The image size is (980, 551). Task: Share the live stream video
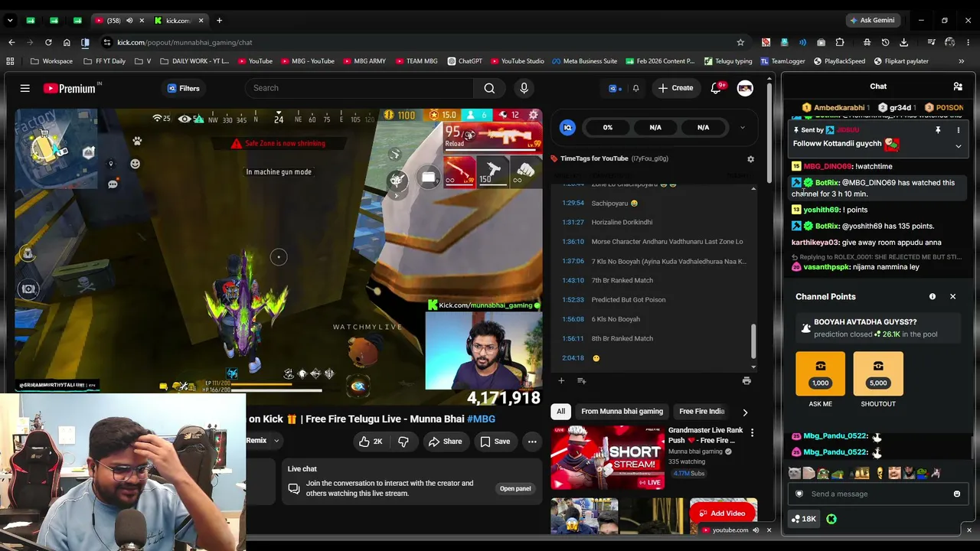[445, 442]
